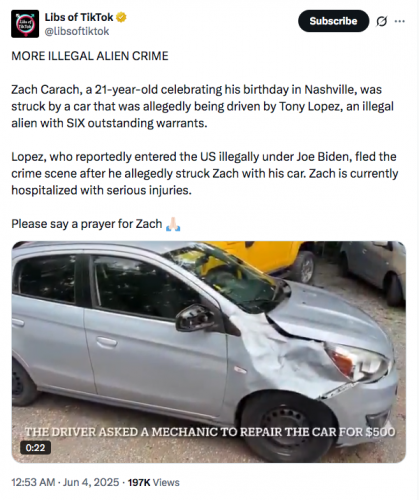
Task: Click the paragraph starting with Zach Carach
Action: [205, 106]
